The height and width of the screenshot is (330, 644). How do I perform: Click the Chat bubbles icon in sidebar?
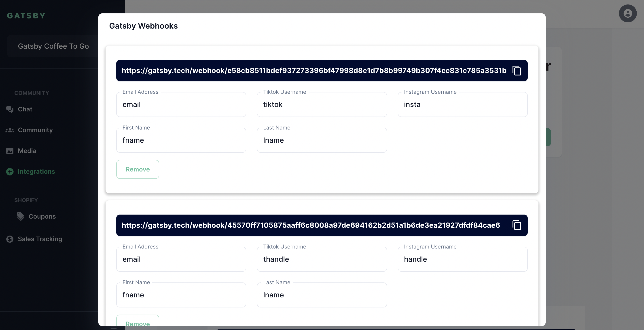(10, 109)
